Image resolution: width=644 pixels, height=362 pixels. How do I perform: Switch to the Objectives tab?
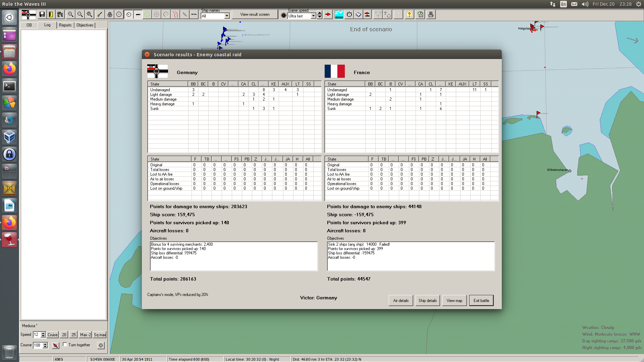[x=85, y=25]
